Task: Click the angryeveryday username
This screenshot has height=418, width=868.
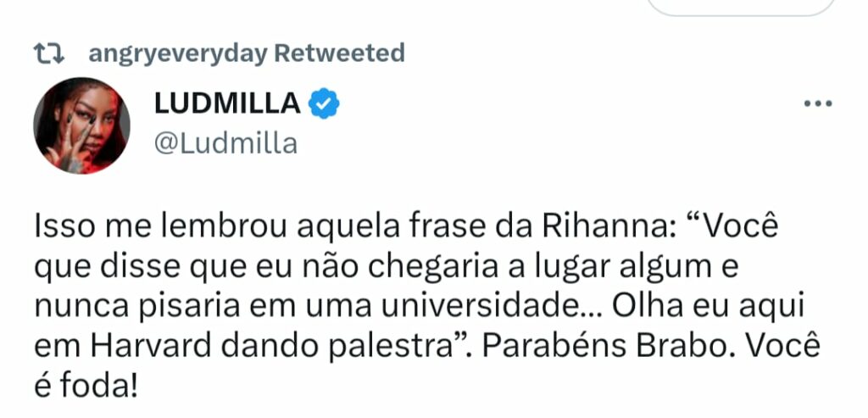Action: pos(177,54)
